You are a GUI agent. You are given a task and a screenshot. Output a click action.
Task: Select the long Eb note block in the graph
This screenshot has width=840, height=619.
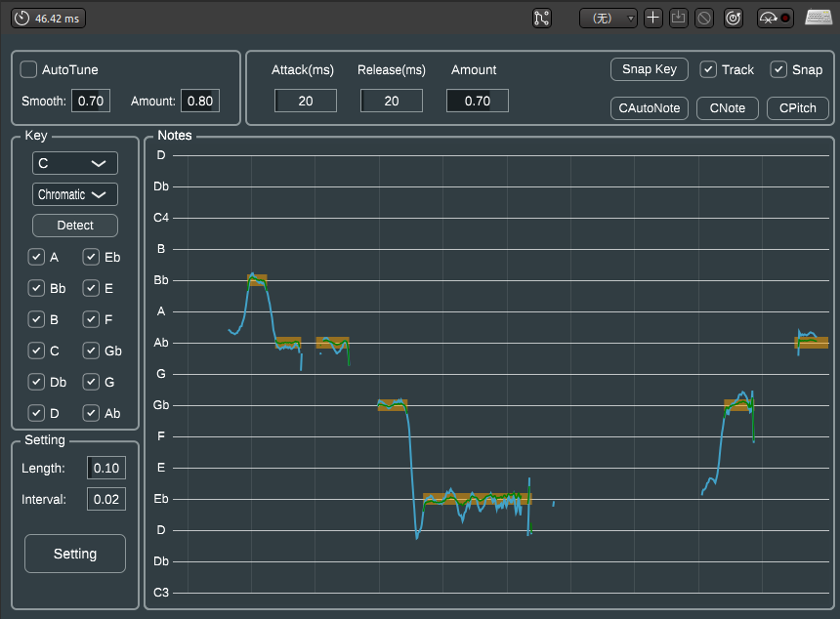477,499
